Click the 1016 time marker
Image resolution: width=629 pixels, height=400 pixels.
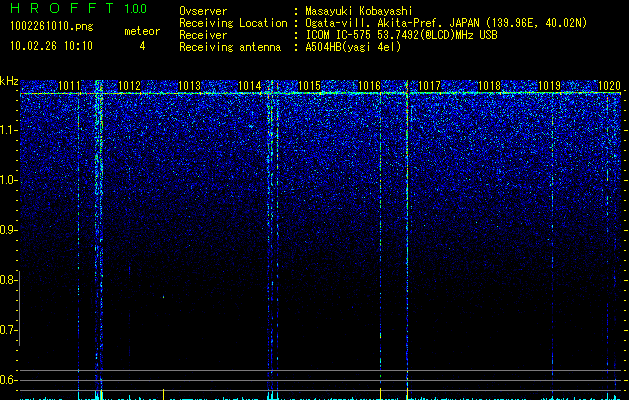[x=369, y=86]
